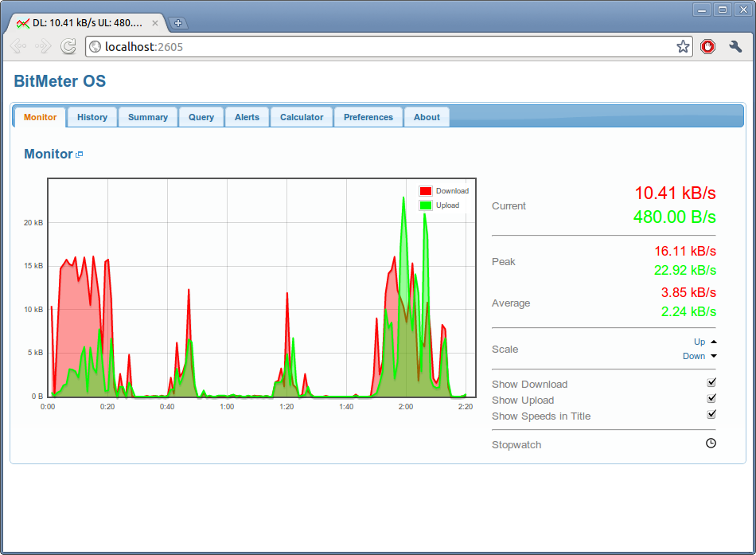Click the Show Download label text
Screen dimensions: 756x555
[x=529, y=384]
